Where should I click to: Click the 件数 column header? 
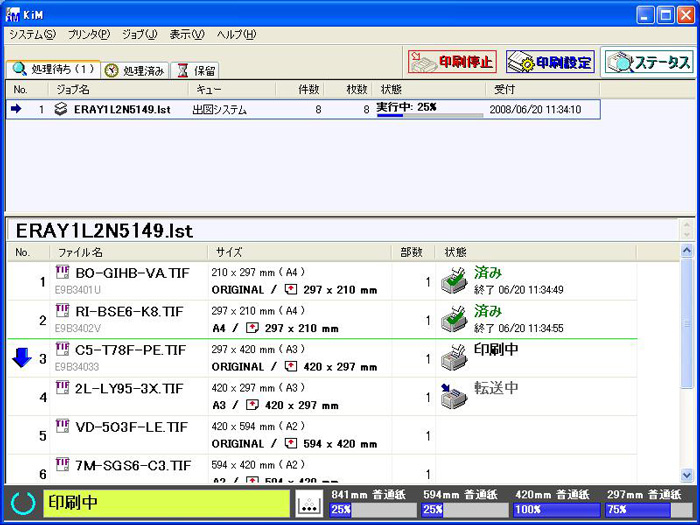300,90
